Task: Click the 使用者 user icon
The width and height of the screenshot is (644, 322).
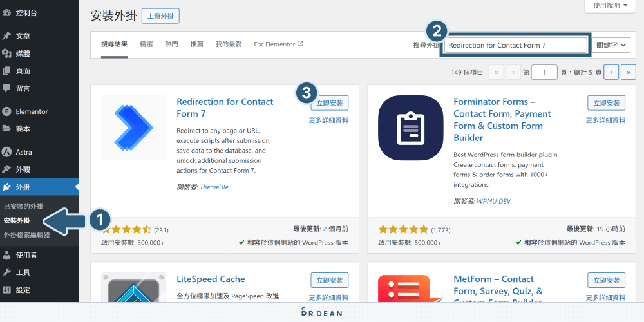Action: (6, 255)
